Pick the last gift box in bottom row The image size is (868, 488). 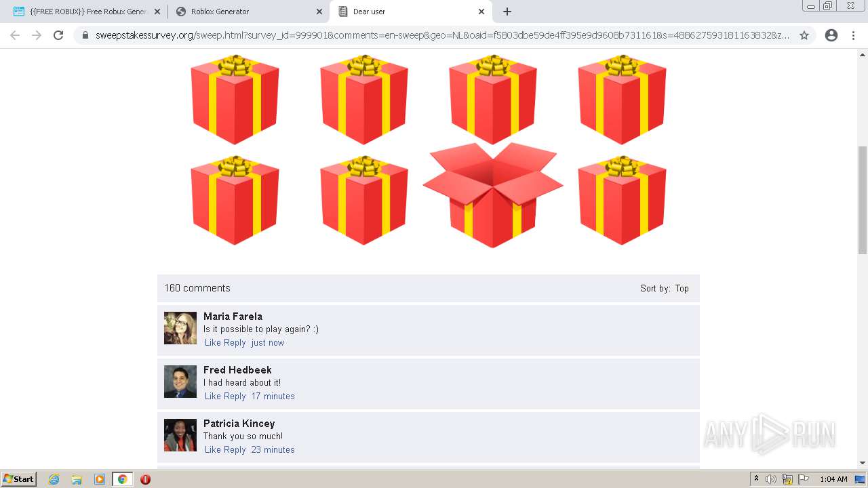(x=622, y=200)
